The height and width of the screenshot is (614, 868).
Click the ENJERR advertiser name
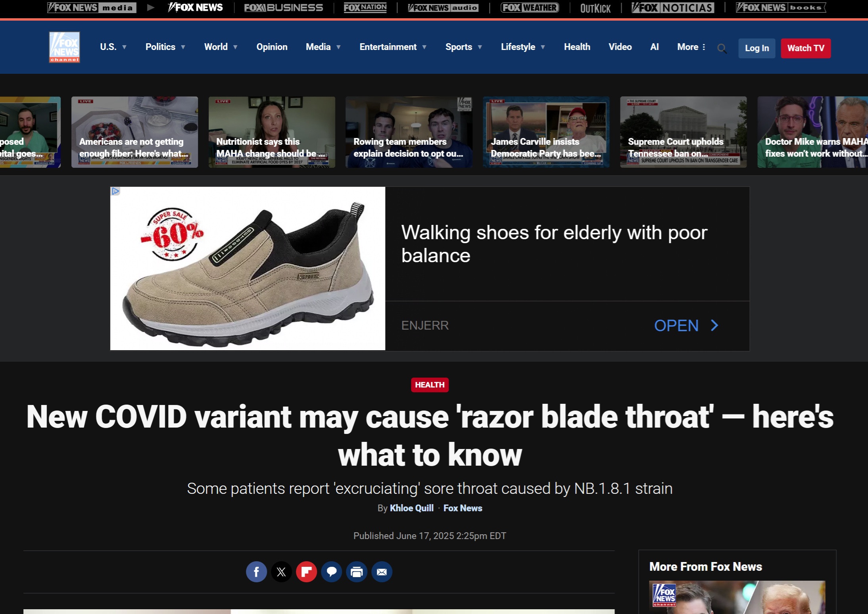(425, 326)
